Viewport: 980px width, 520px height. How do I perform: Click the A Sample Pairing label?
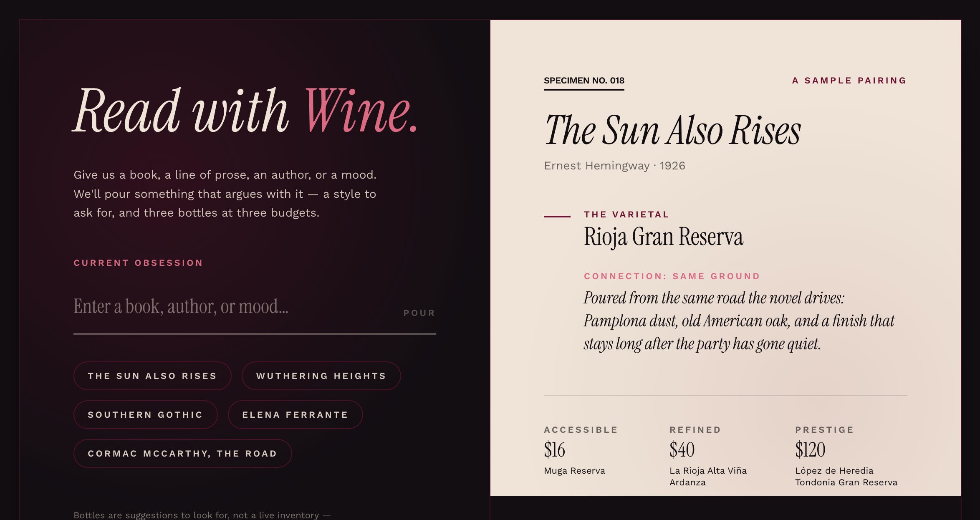click(849, 81)
